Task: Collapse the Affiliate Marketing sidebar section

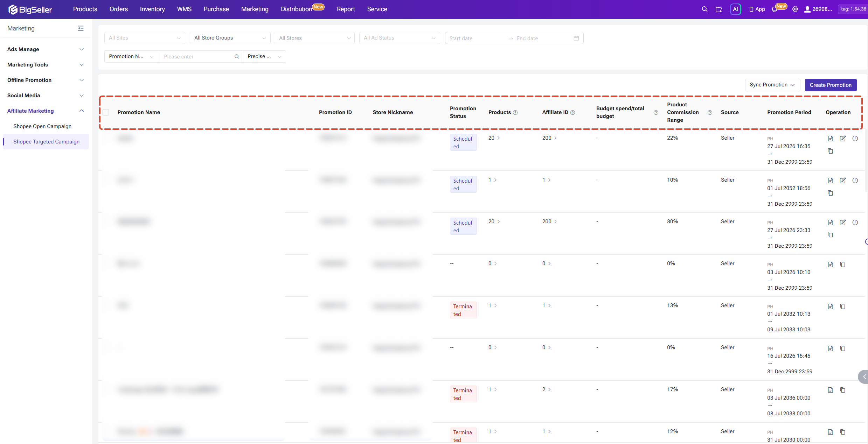Action: pyautogui.click(x=46, y=111)
